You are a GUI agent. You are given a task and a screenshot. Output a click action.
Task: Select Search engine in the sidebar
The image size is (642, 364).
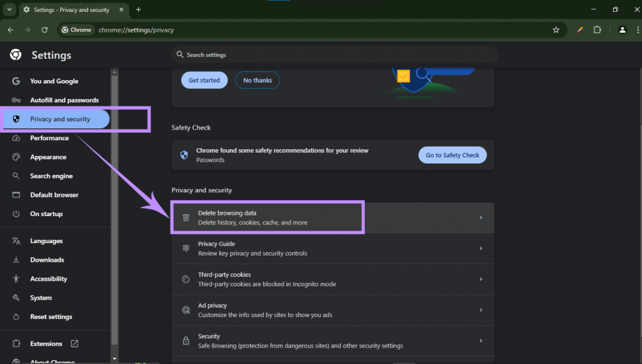(x=51, y=176)
